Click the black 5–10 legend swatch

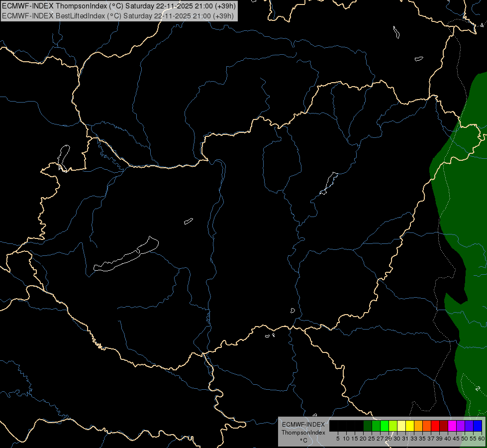342,426
